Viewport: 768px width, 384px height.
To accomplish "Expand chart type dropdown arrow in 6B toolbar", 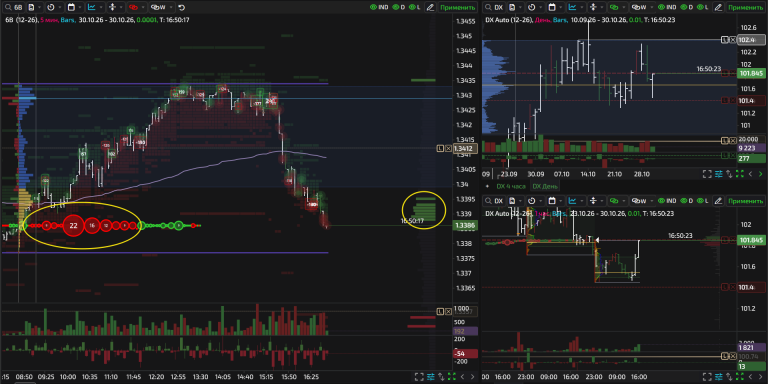I will coord(101,7).
